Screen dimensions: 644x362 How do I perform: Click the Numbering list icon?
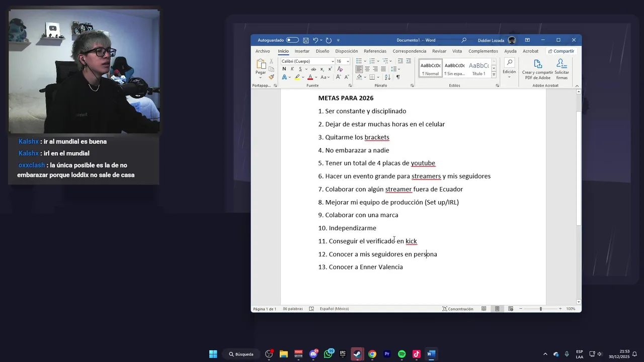pos(372,61)
